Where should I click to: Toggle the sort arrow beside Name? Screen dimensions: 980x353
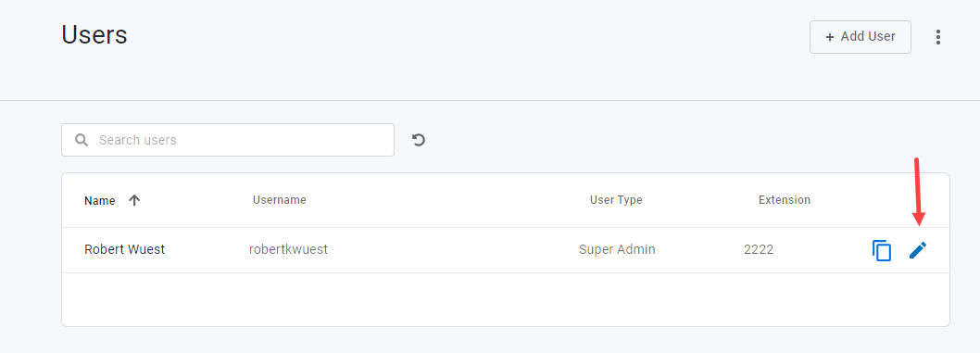point(134,200)
